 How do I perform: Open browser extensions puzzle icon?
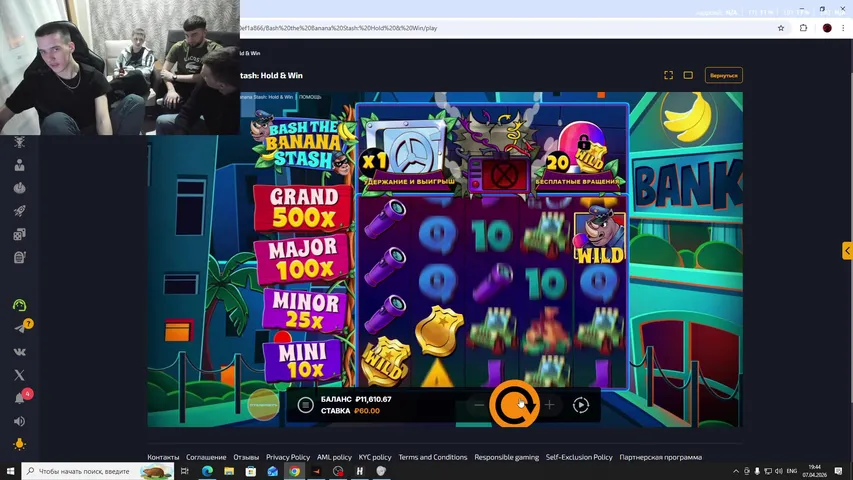pos(803,28)
